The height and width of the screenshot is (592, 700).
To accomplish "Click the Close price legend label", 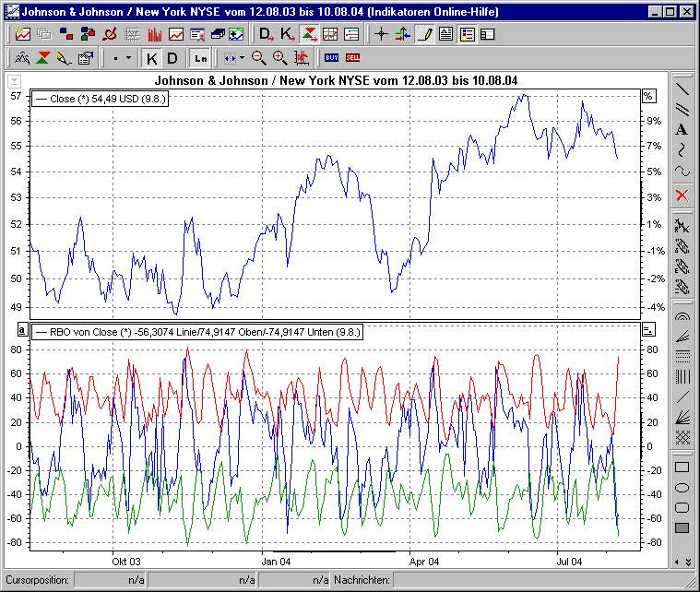I will click(101, 98).
